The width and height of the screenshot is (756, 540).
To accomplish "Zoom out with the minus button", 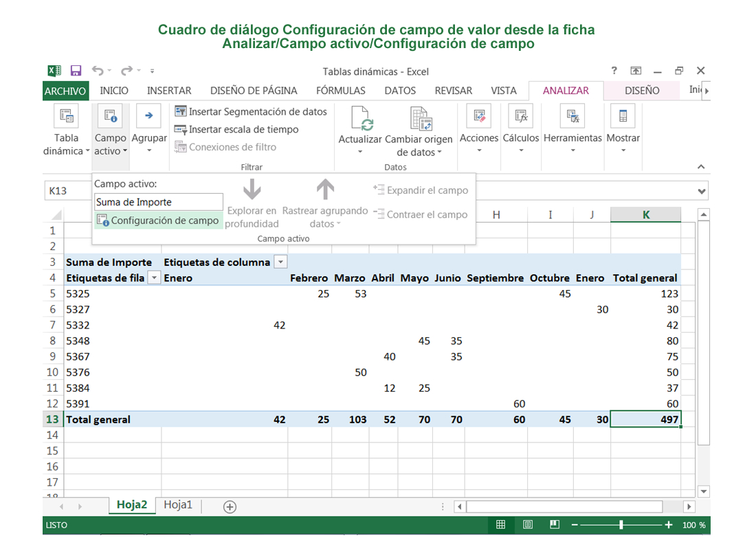I will coord(575,525).
